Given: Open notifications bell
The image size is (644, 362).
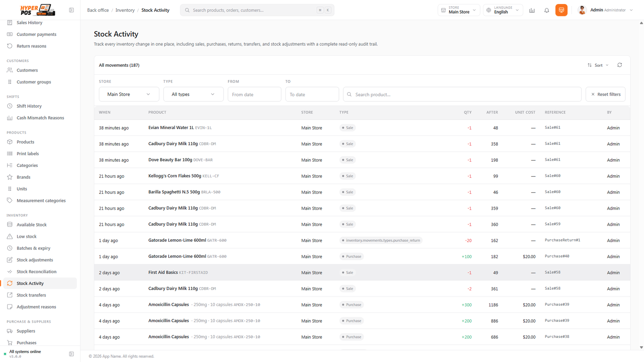Looking at the screenshot, I should (547, 10).
